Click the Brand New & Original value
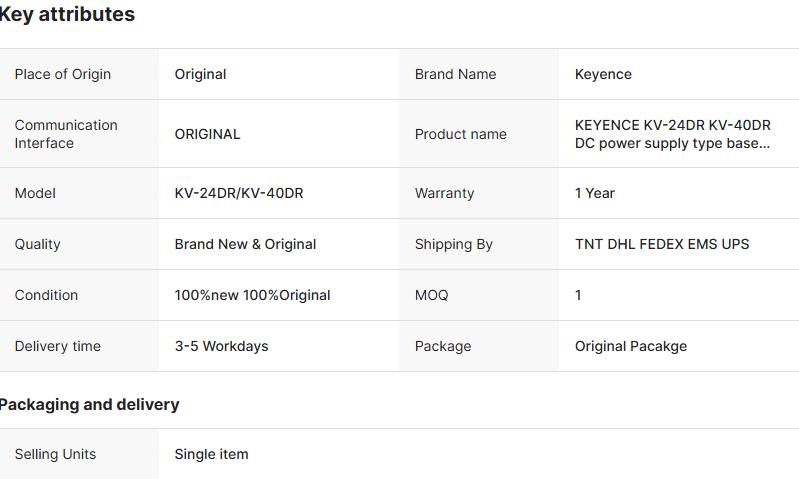 (245, 244)
